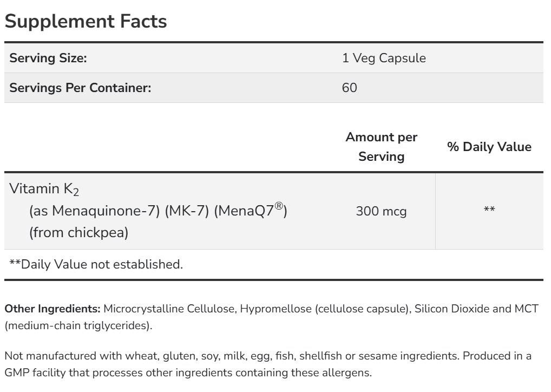Click the Serving Size label

pyautogui.click(x=48, y=58)
